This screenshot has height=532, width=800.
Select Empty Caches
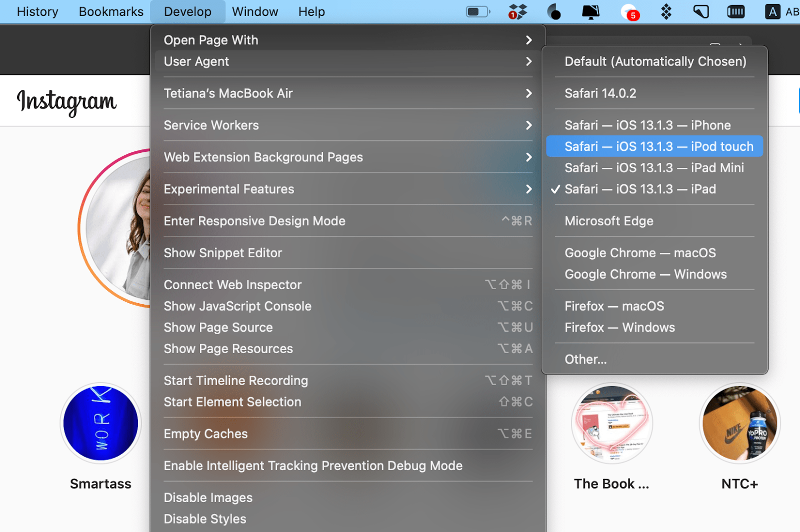coord(348,434)
